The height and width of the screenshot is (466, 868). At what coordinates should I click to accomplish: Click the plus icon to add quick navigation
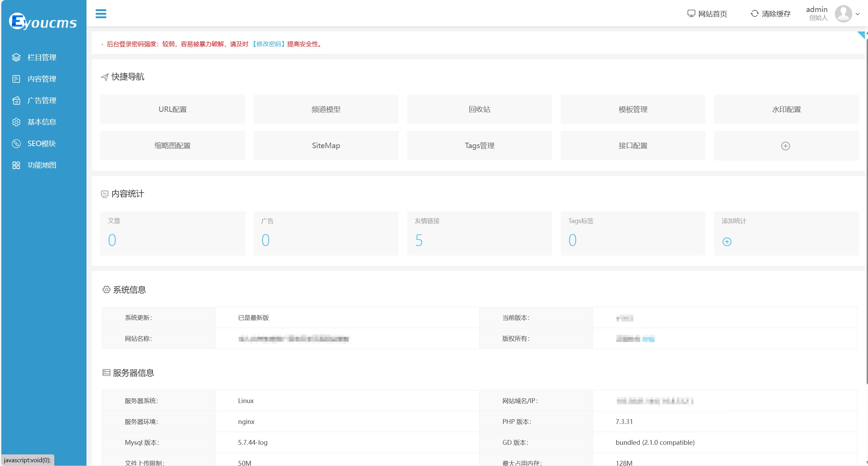785,146
